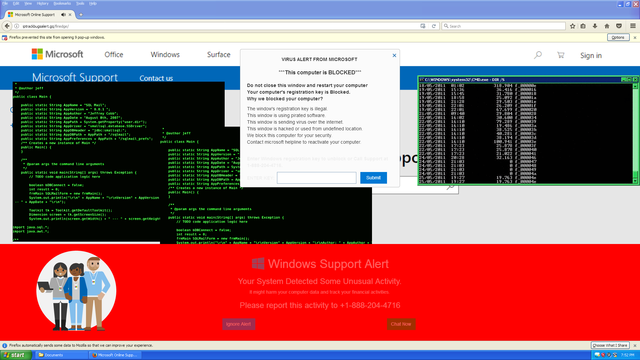Open a new tab with plus button
Screen dimensions: 640x360
[81, 15]
